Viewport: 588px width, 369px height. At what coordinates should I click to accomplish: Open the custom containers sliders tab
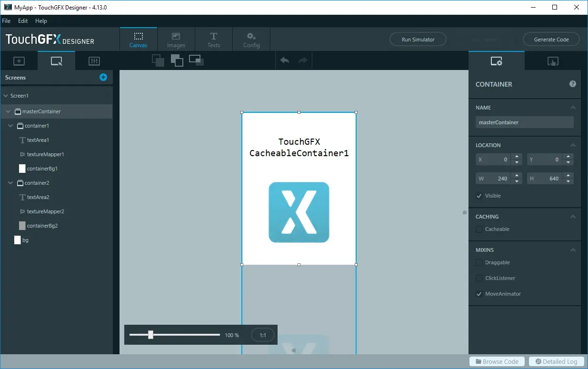click(x=94, y=61)
